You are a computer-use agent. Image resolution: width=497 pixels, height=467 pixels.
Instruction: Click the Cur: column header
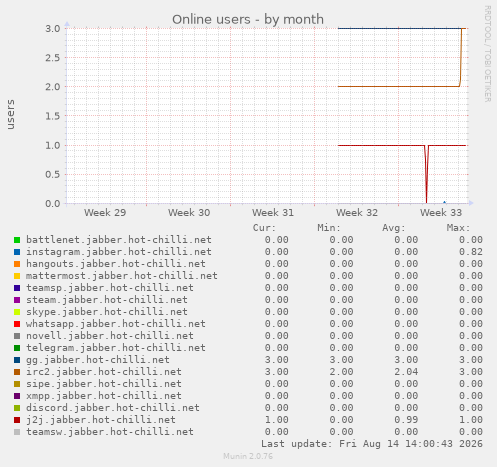tap(264, 228)
